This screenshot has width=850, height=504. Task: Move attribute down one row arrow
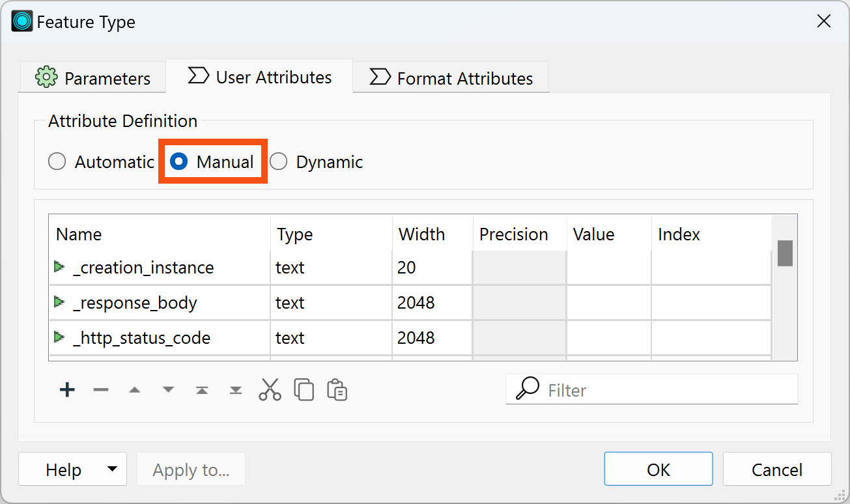[169, 390]
